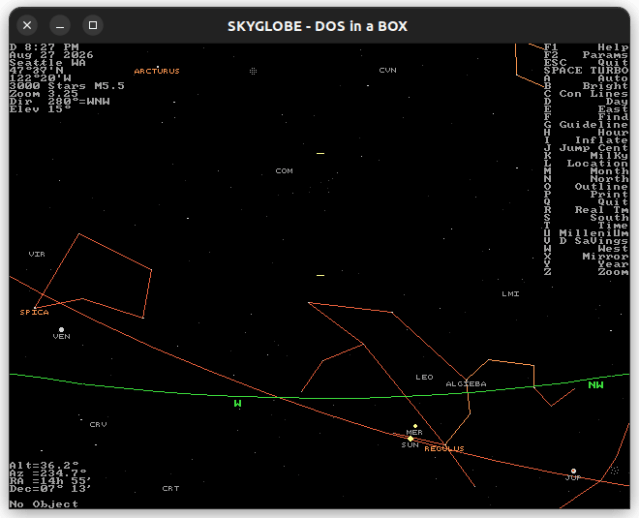Screen dimensions: 639x518
Task: Maximize the SKYGLOBE DOS window
Action: click(x=93, y=25)
